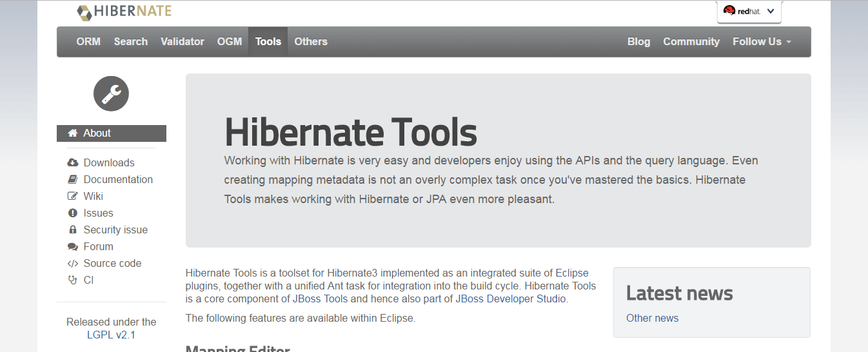868x352 pixels.
Task: Click the chat bubbles icon beside Forum
Action: coord(72,246)
